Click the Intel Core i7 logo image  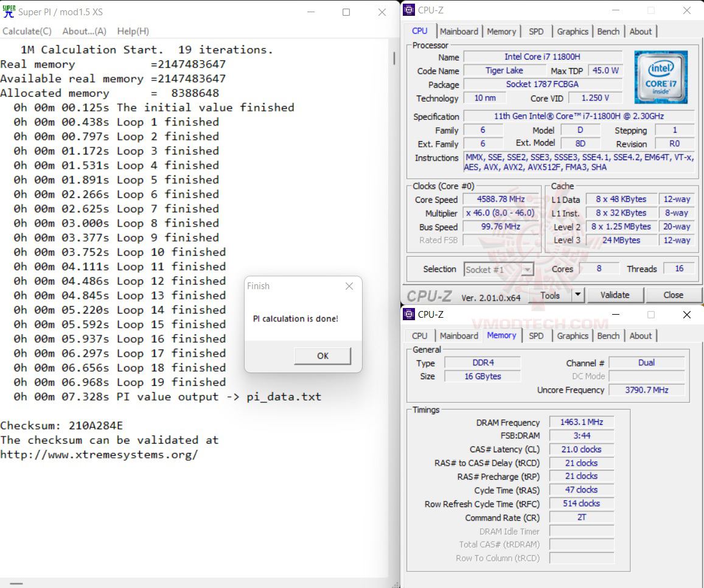tap(660, 77)
